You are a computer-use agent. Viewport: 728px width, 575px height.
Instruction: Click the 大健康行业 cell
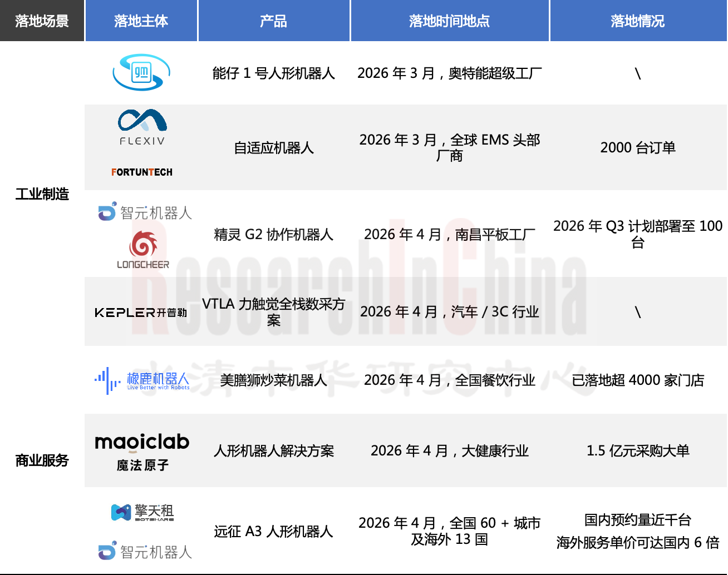point(450,451)
